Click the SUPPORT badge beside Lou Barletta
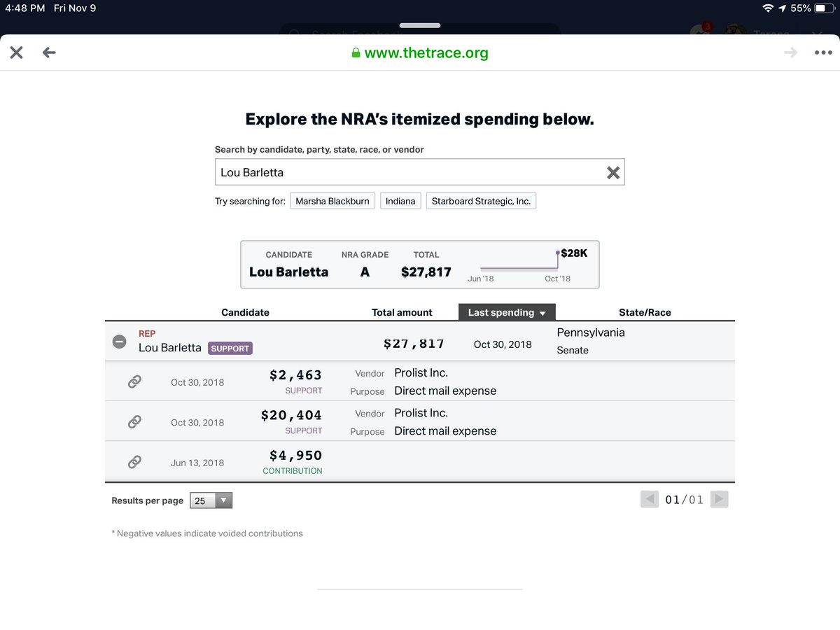 230,348
